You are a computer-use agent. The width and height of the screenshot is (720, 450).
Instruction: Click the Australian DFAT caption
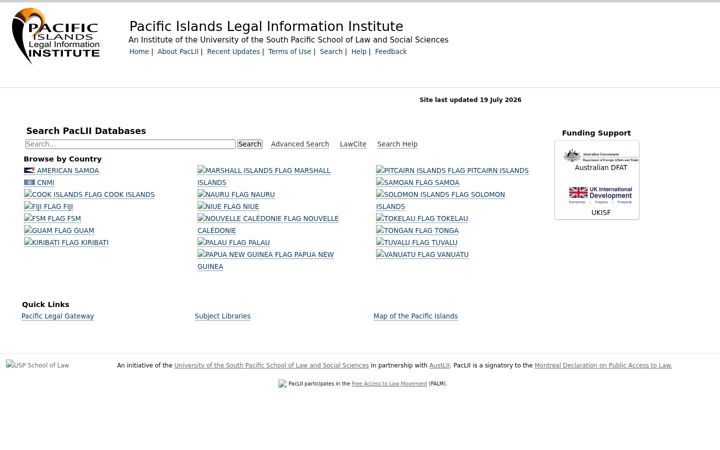coord(601,168)
